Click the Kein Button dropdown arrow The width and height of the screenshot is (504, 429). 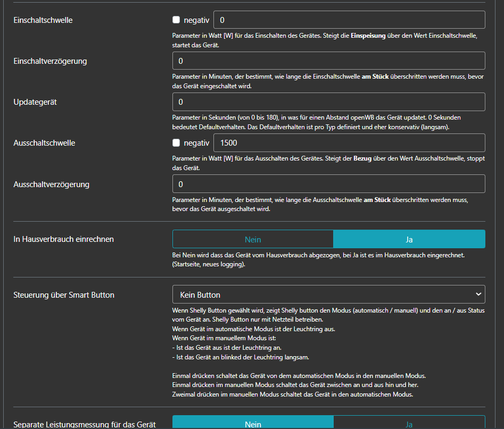click(x=478, y=295)
